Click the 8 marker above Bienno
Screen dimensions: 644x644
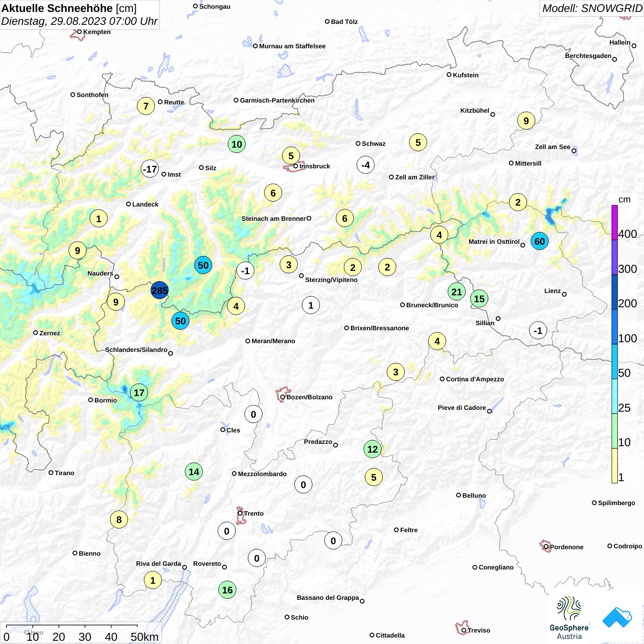119,519
